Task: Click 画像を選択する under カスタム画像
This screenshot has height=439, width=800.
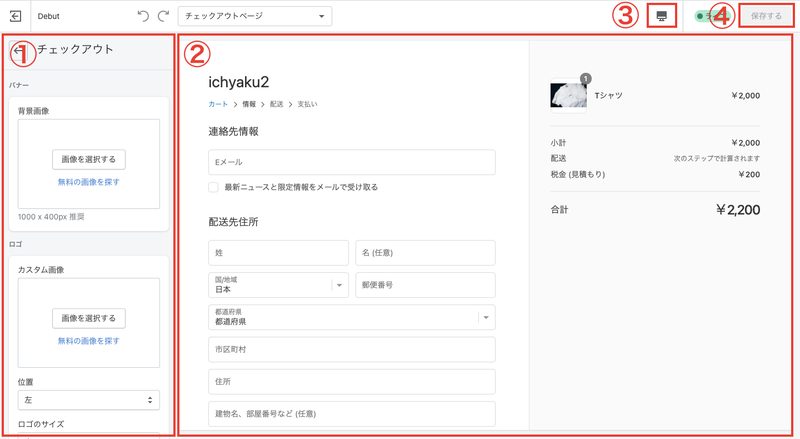Action: pos(89,318)
